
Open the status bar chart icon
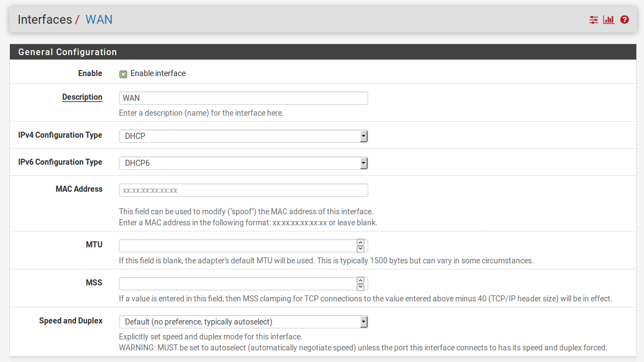(609, 20)
